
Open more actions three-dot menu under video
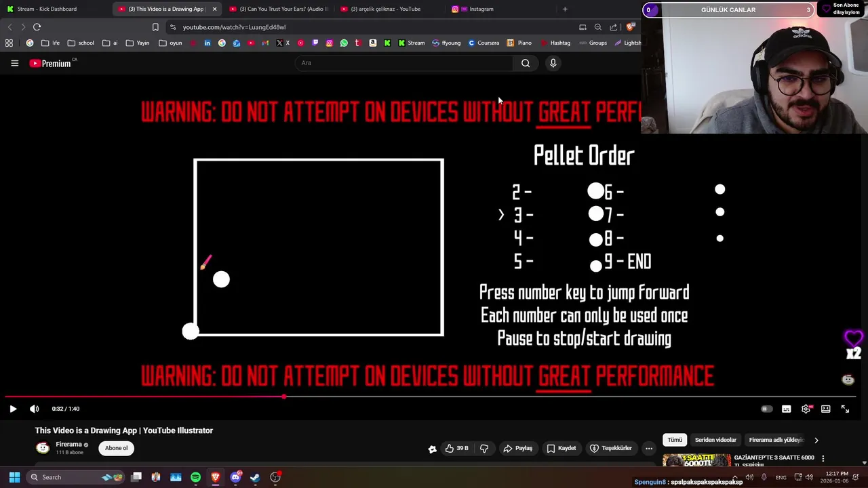pos(649,448)
